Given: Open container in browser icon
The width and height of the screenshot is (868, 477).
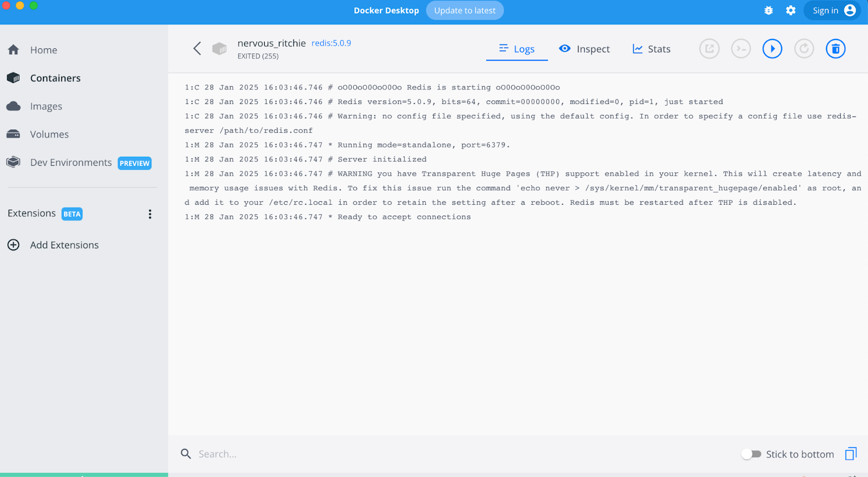Looking at the screenshot, I should pyautogui.click(x=709, y=49).
